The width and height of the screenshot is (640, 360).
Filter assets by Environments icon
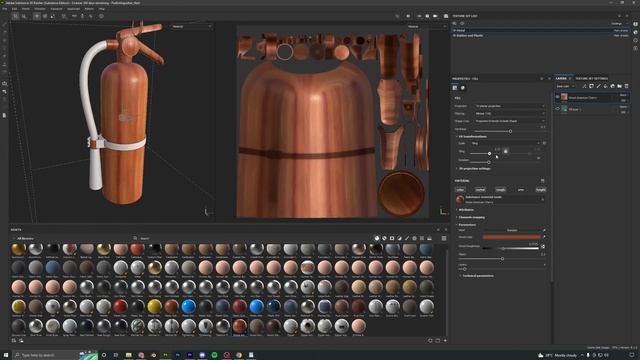(429, 238)
